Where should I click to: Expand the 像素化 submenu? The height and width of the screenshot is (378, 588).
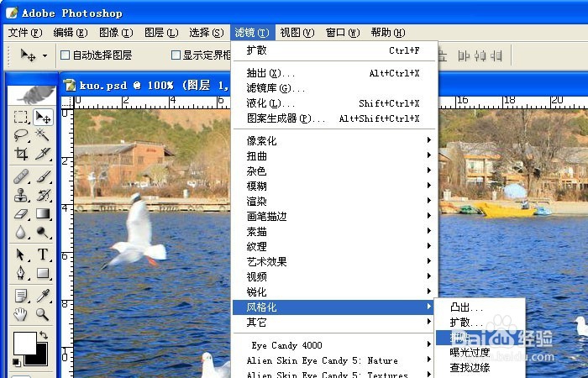pyautogui.click(x=334, y=140)
